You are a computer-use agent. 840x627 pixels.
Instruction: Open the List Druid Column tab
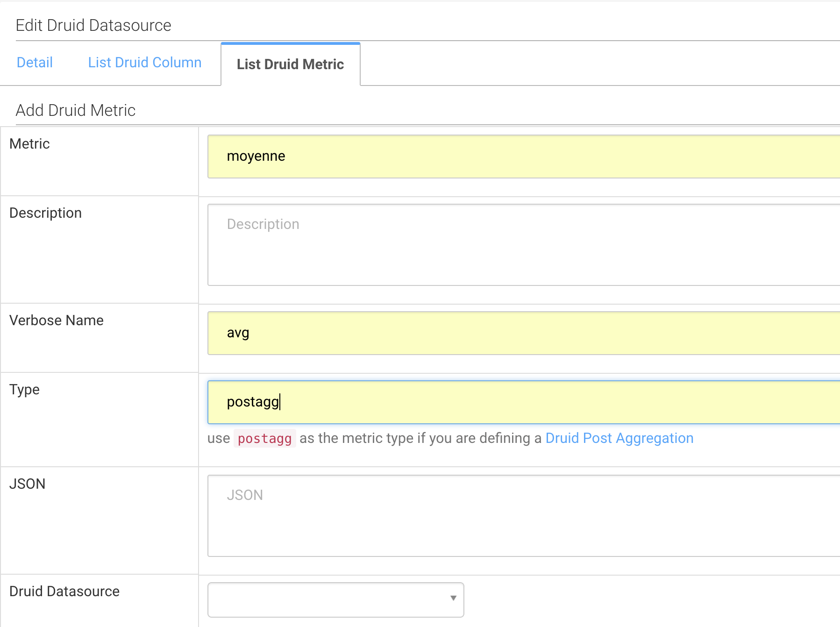point(144,62)
